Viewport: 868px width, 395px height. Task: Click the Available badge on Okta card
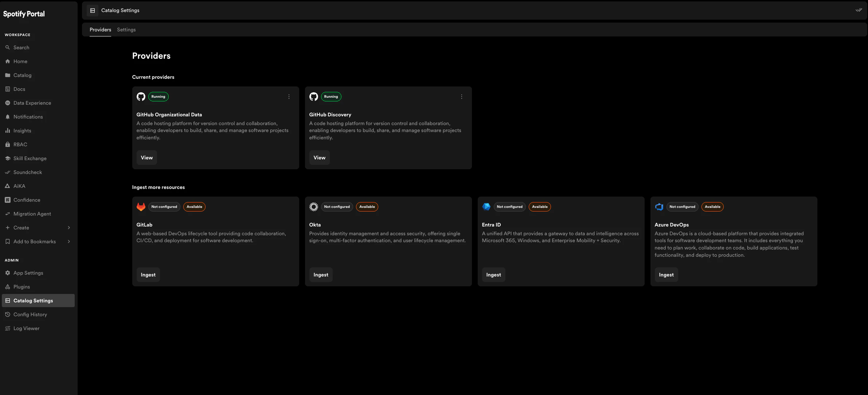(367, 207)
